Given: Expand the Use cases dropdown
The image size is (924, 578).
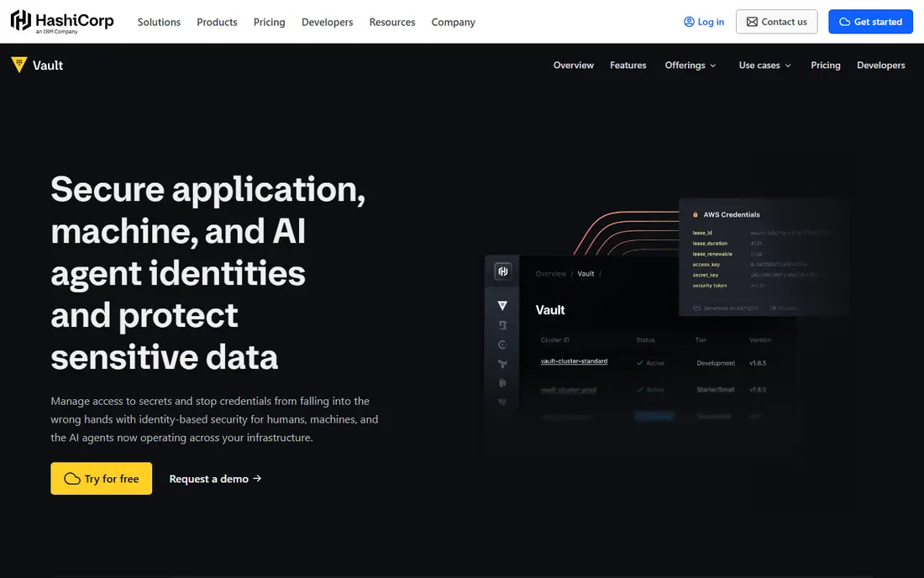Looking at the screenshot, I should point(765,66).
